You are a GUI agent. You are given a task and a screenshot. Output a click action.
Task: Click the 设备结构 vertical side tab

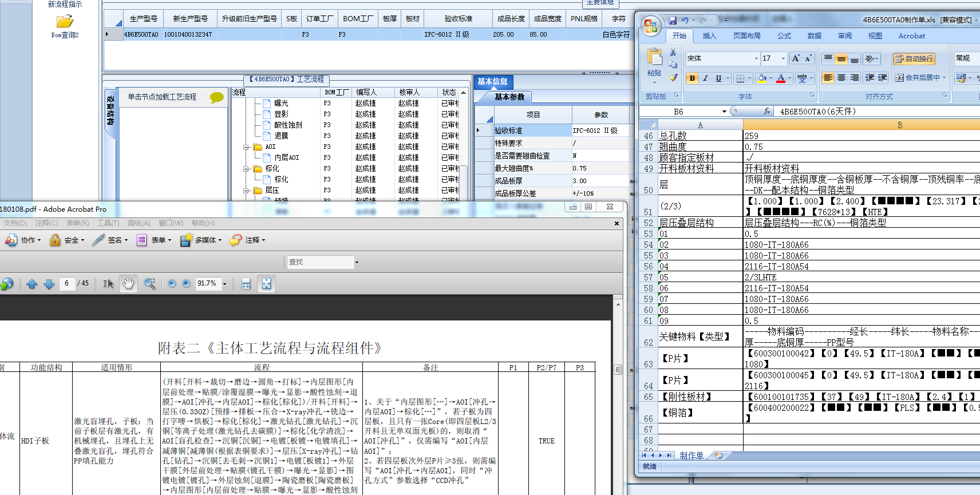coord(111,111)
